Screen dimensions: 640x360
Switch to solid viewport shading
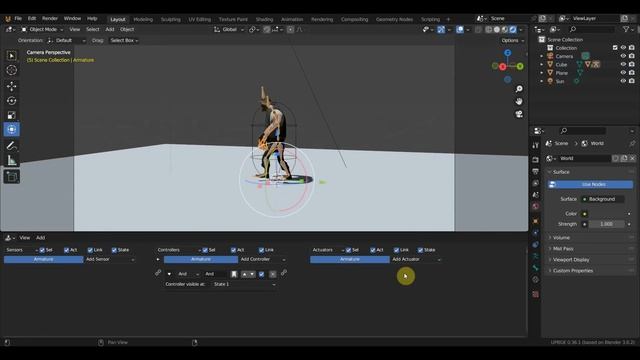tap(497, 29)
